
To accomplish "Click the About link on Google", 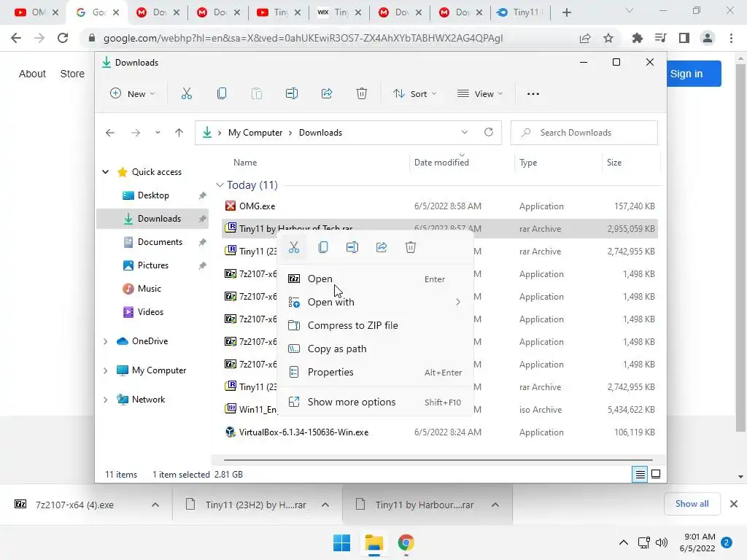I will tap(32, 74).
